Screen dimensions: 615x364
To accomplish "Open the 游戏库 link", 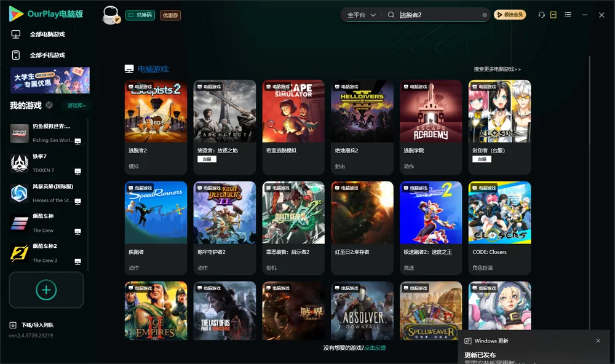I will 76,106.
